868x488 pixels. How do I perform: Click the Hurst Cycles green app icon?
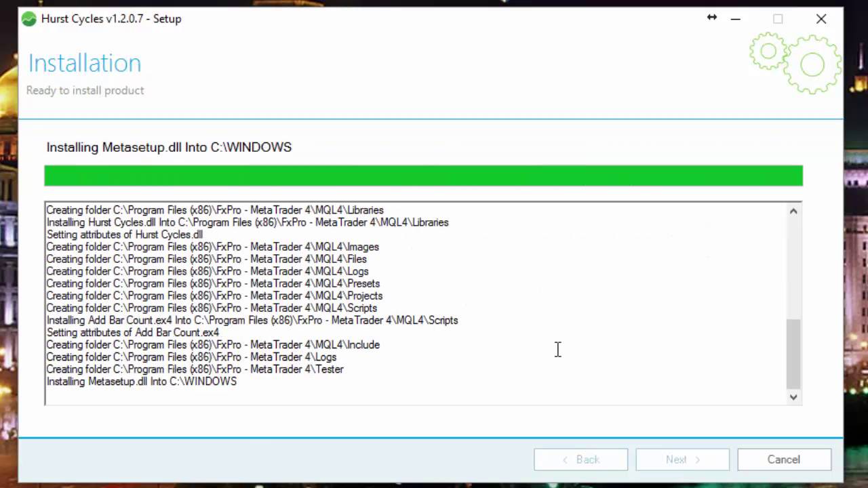click(28, 19)
